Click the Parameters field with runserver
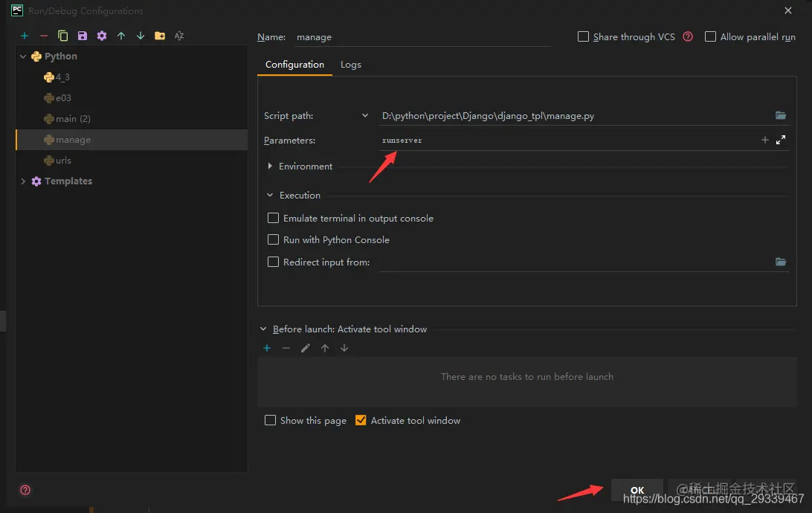This screenshot has width=812, height=513. tap(567, 141)
